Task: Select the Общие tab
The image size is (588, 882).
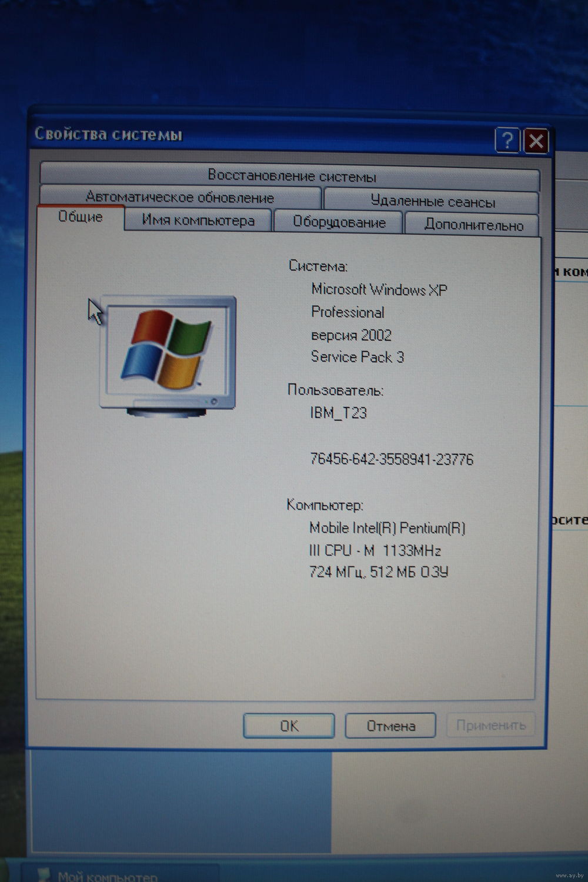Action: [x=81, y=218]
